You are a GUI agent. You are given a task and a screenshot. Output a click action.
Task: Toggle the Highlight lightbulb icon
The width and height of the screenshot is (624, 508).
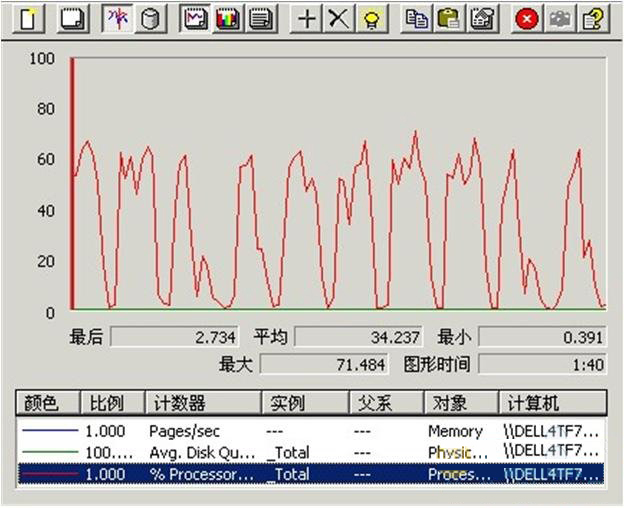click(372, 19)
